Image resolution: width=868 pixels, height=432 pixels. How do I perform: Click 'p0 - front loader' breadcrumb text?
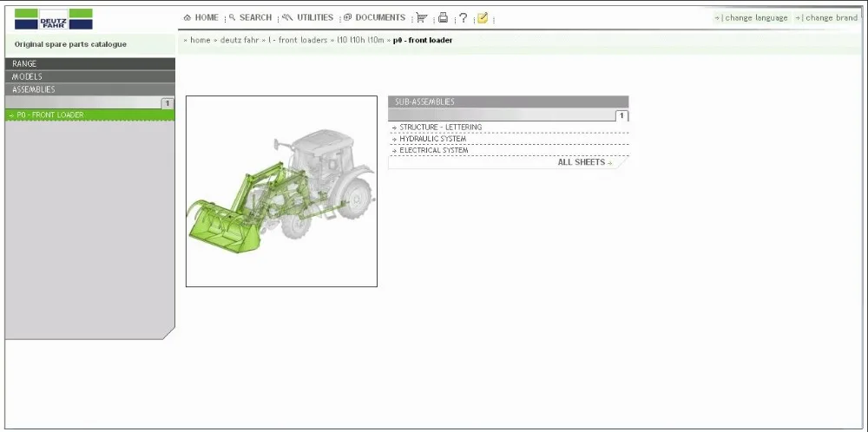pyautogui.click(x=423, y=41)
